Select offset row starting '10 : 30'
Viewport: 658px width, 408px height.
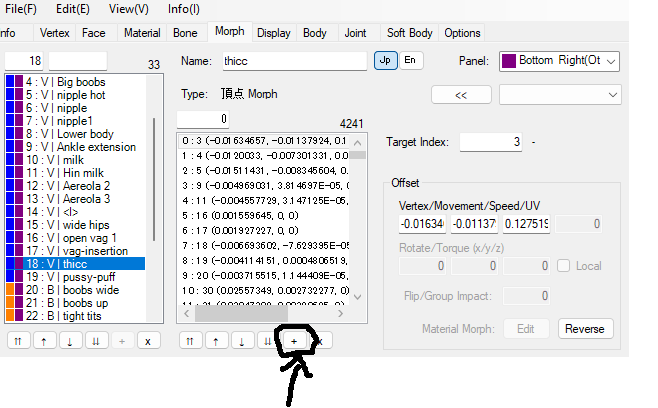coord(264,290)
